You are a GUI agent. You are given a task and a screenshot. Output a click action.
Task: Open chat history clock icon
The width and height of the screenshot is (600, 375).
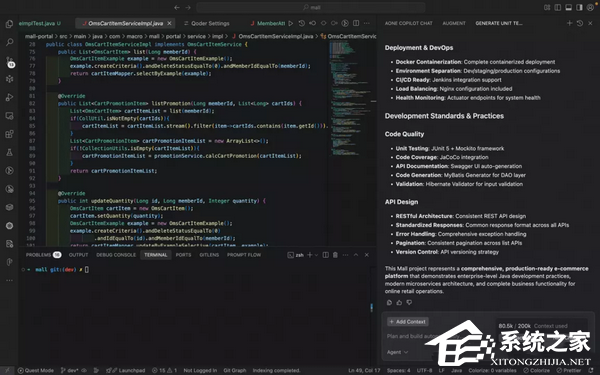click(x=580, y=23)
